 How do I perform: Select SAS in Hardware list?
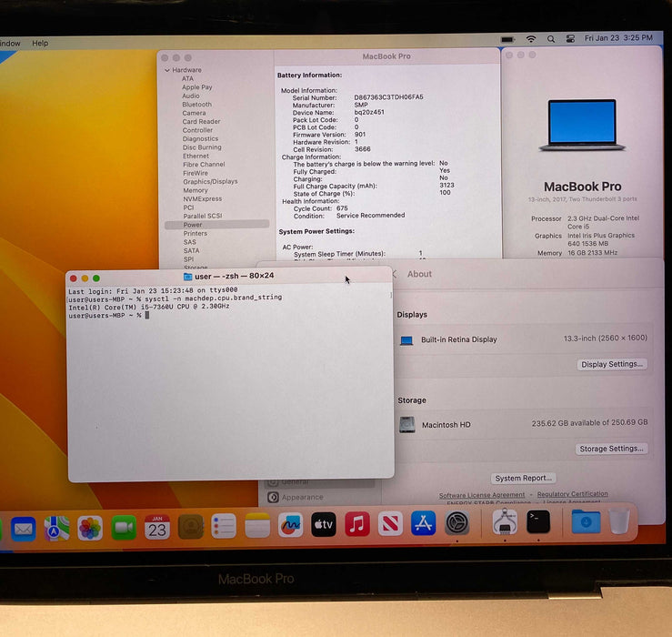[189, 242]
